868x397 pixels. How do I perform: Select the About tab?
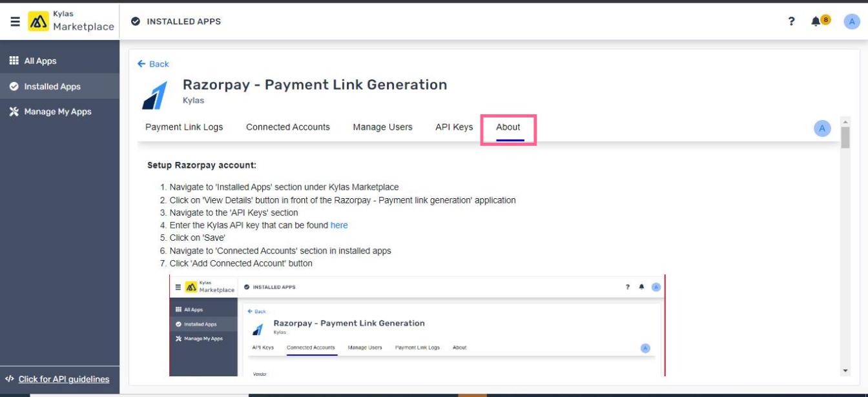[508, 127]
